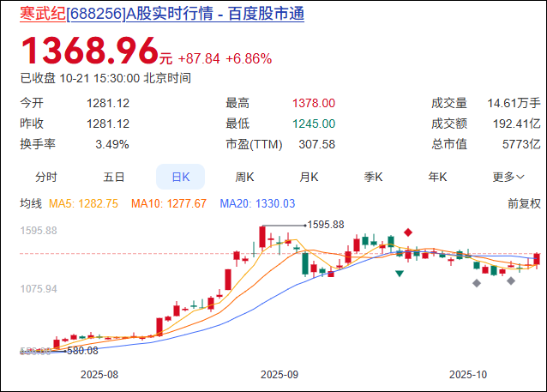Viewport: 547px width, 392px height.
Task: Click the red diamond marker on chart
Action: (409, 232)
